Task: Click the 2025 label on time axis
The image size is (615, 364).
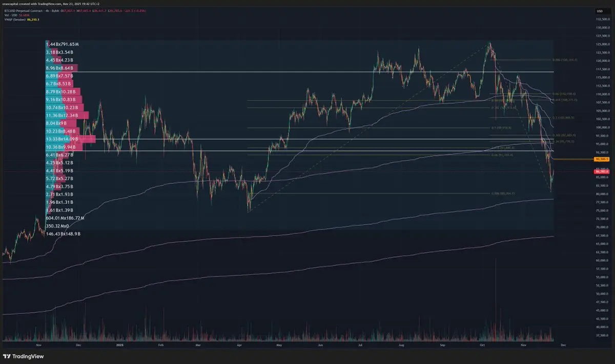Action: [120, 346]
